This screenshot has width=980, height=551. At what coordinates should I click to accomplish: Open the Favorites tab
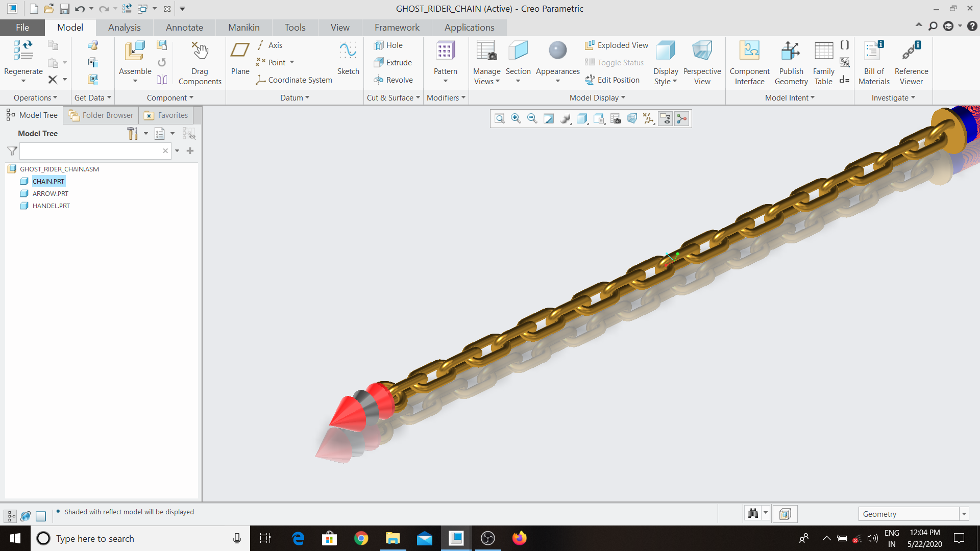coord(166,115)
